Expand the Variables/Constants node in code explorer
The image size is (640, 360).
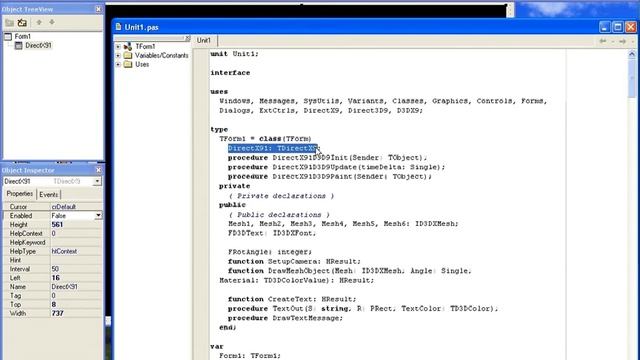(118, 56)
